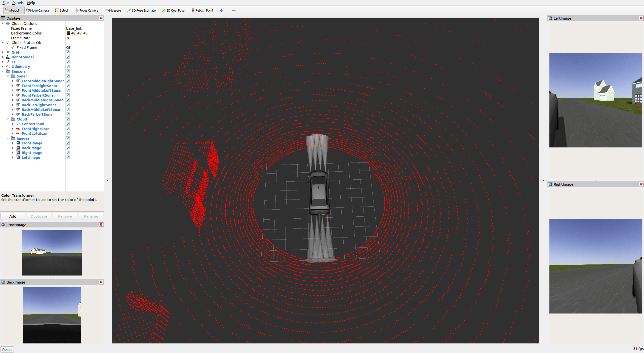Viewport: 644px width, 353px height.
Task: Uncheck the Grid display checkbox
Action: point(68,52)
